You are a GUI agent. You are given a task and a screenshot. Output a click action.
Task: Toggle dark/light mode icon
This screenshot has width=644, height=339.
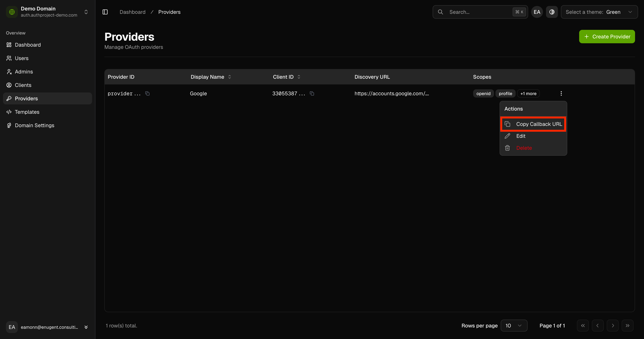point(552,12)
